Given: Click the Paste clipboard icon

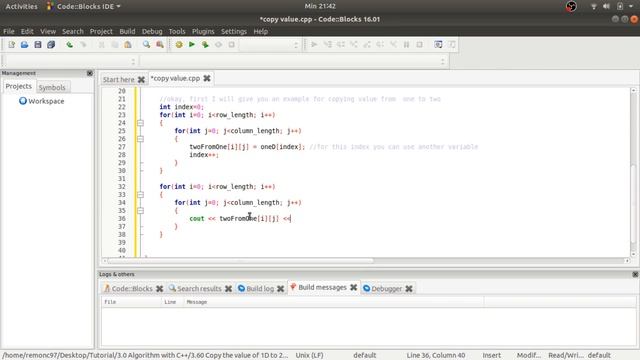Looking at the screenshot, I should (128, 44).
